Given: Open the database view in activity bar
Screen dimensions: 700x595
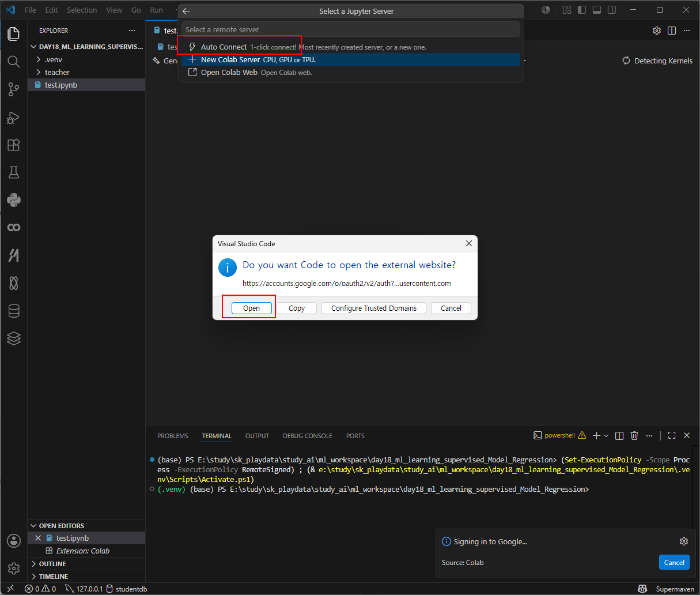Looking at the screenshot, I should (14, 311).
